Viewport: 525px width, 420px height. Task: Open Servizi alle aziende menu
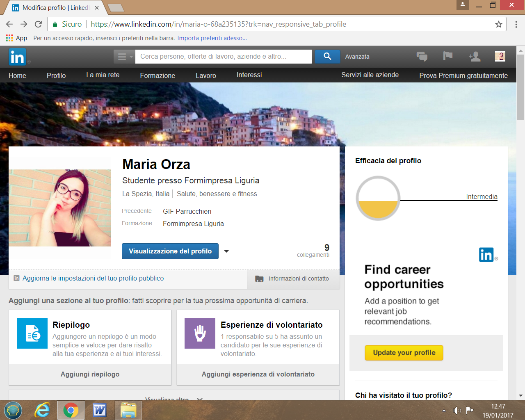pyautogui.click(x=370, y=75)
